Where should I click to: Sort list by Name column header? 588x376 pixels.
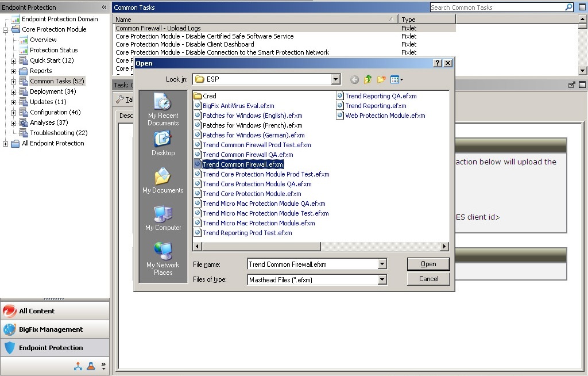254,20
